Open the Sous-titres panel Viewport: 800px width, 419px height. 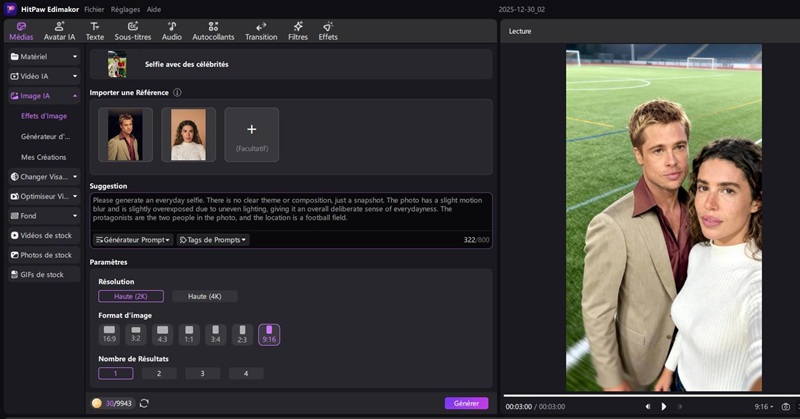pyautogui.click(x=133, y=30)
